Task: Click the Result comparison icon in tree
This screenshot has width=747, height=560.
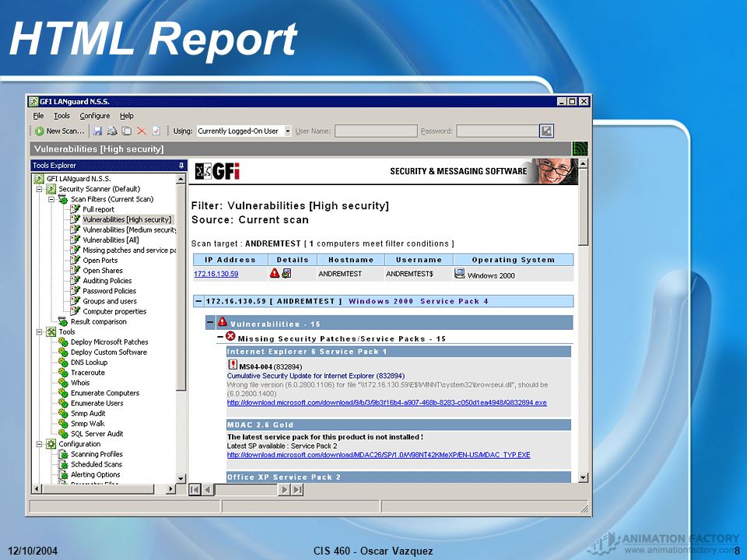Action: click(63, 321)
